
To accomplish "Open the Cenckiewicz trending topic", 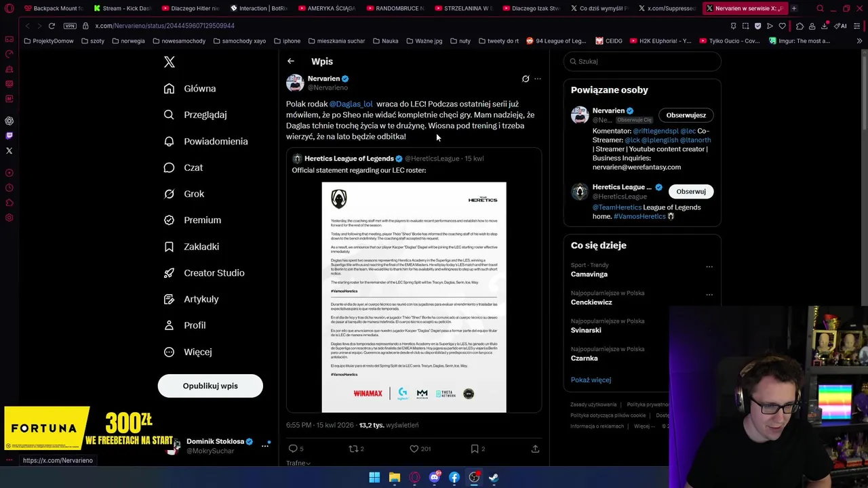I will coord(591,302).
